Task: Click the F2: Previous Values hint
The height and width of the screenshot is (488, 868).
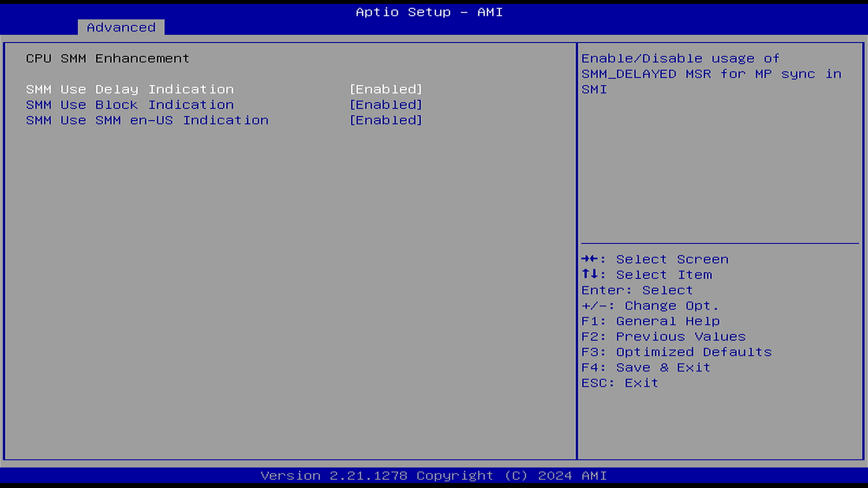Action: coord(663,337)
